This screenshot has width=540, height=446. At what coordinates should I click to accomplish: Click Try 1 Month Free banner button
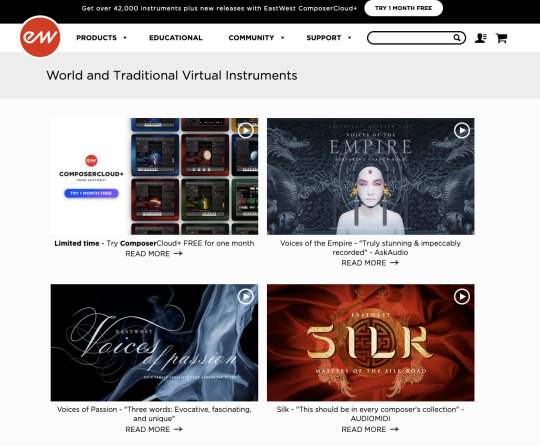click(x=403, y=8)
